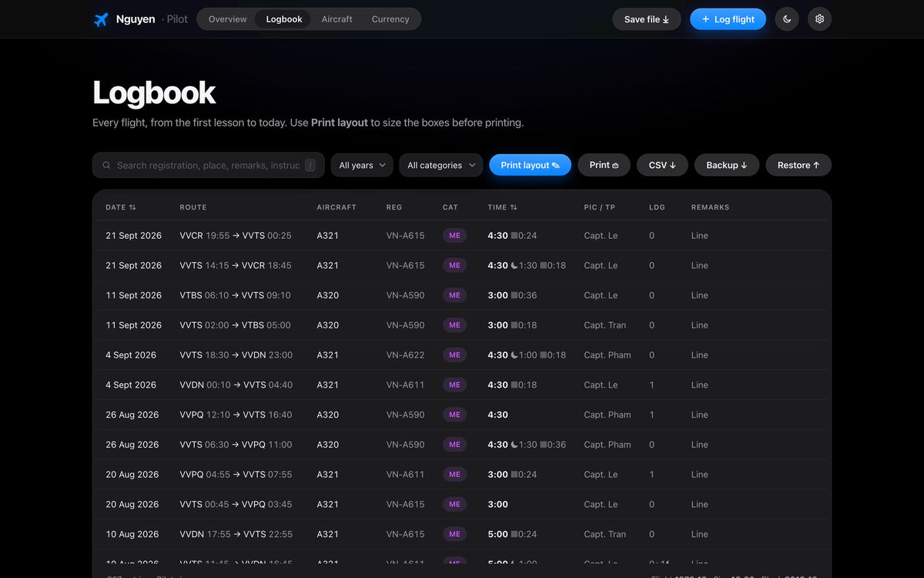Sort by the TIME column header
Screen dimensions: 924x578
(503, 207)
